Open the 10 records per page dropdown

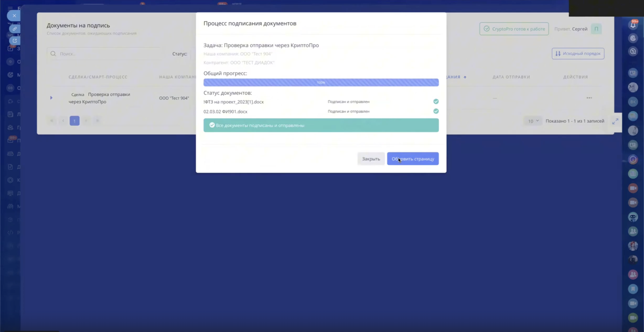point(533,121)
